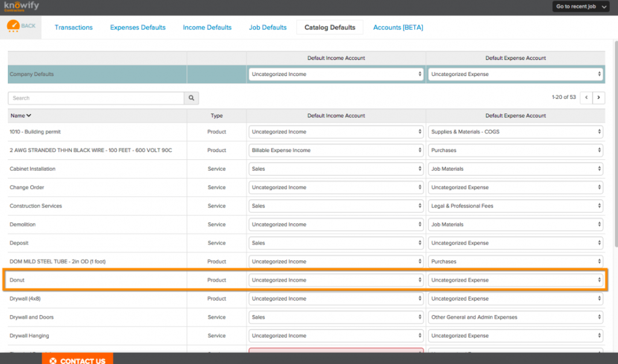Open the Donut default expense account dropdown
Image resolution: width=618 pixels, height=364 pixels.
point(515,279)
